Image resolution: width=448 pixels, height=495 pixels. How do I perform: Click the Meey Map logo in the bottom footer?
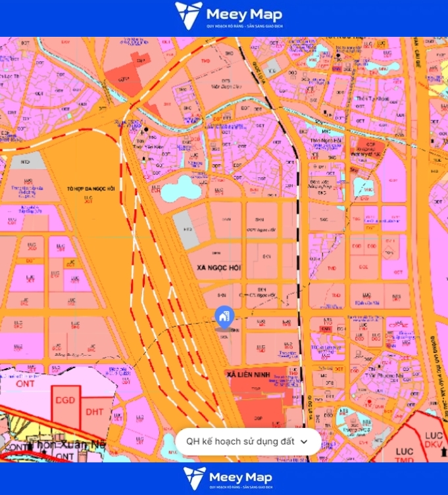click(x=228, y=479)
